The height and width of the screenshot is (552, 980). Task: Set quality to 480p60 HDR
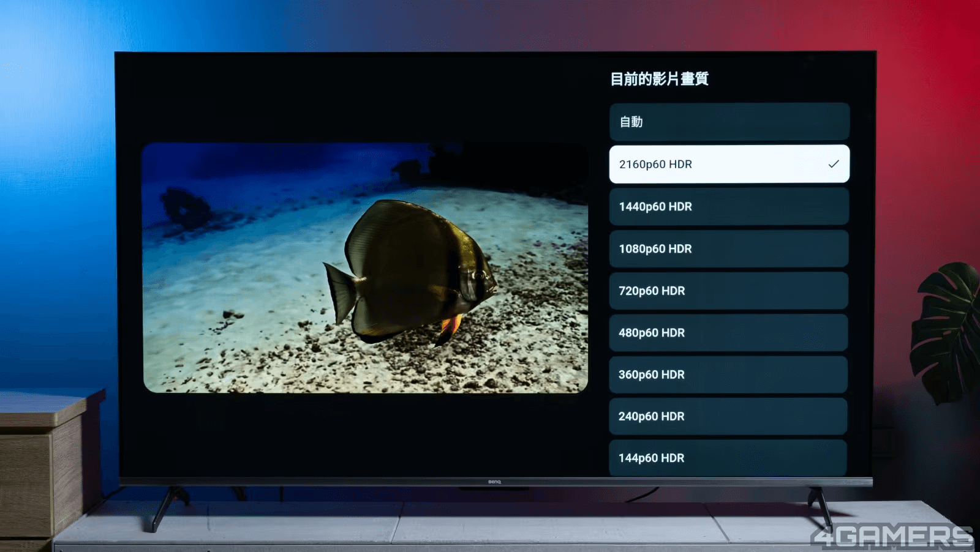(729, 333)
